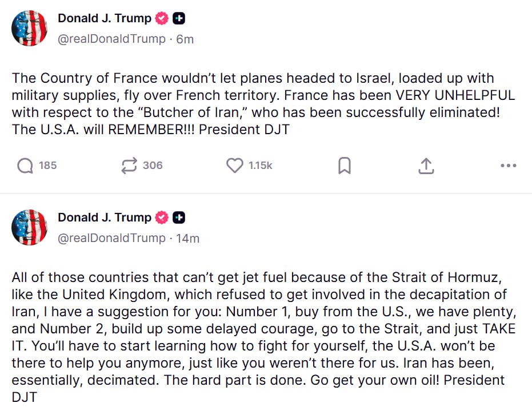Click the reply icon on the France post
This screenshot has height=415, width=532.
(25, 166)
